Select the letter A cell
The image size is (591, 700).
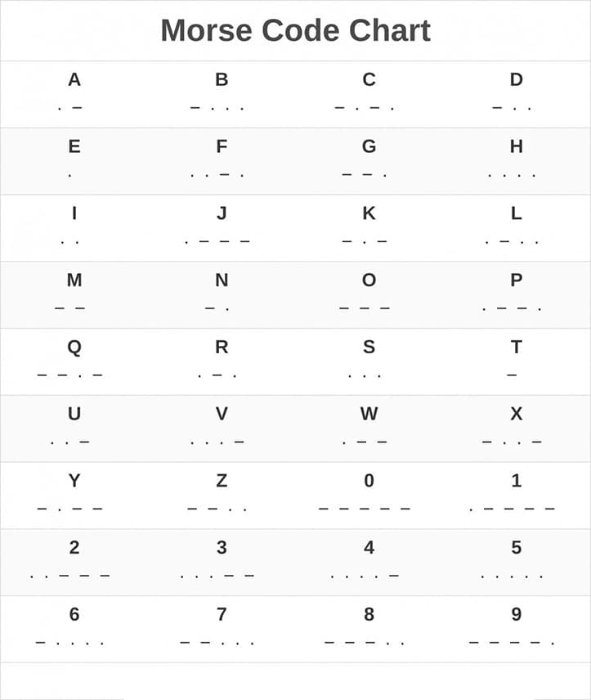[74, 93]
